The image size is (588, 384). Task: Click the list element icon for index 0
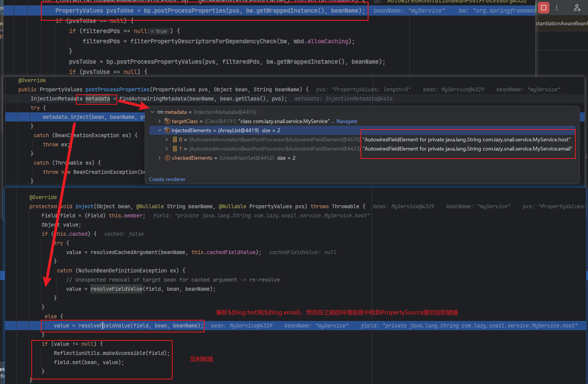175,139
